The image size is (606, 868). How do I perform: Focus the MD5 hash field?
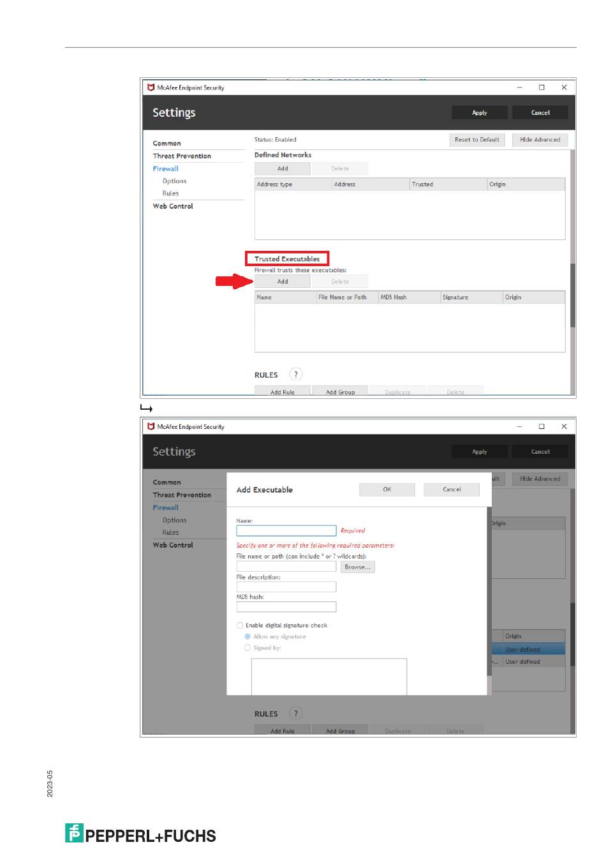pos(286,607)
